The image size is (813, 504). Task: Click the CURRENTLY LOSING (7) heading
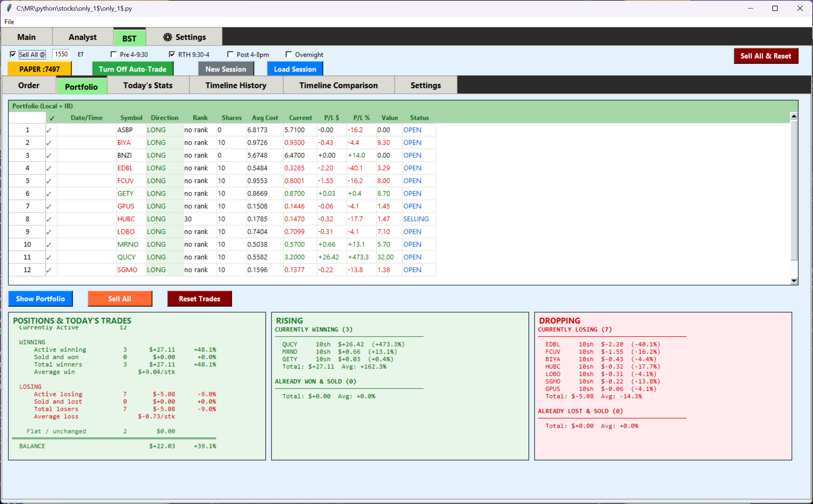click(575, 329)
